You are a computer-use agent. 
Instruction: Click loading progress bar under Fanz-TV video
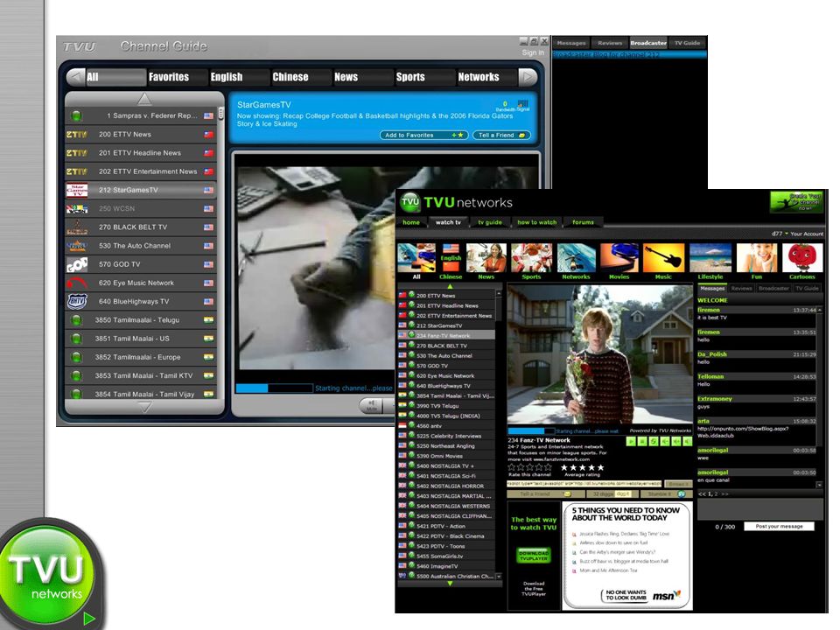coord(531,430)
